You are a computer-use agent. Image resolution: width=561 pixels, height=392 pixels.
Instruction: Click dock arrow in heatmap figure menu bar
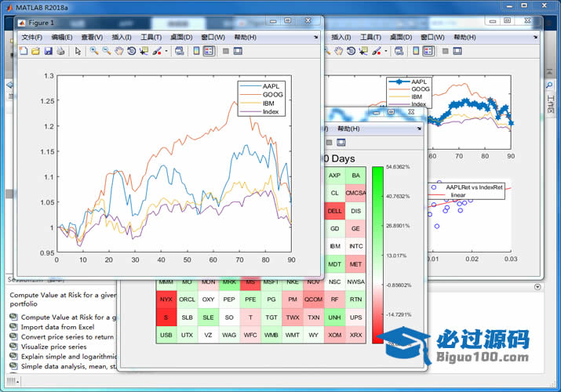pos(419,129)
